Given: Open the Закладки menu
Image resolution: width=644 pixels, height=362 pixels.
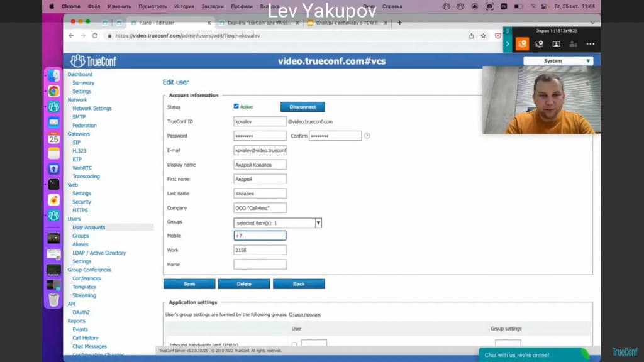Looking at the screenshot, I should 213,6.
